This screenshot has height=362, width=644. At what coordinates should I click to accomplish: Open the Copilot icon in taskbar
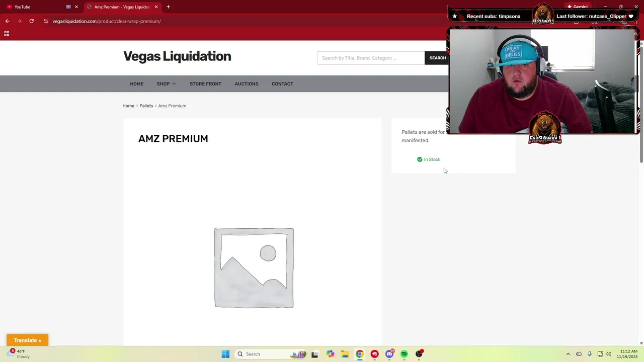point(330,354)
